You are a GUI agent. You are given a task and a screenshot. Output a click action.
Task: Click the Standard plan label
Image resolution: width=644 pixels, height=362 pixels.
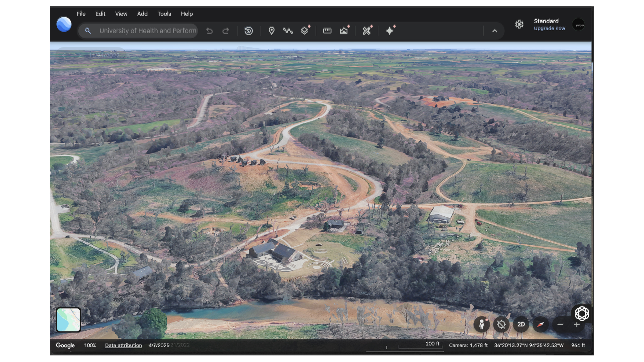(546, 21)
